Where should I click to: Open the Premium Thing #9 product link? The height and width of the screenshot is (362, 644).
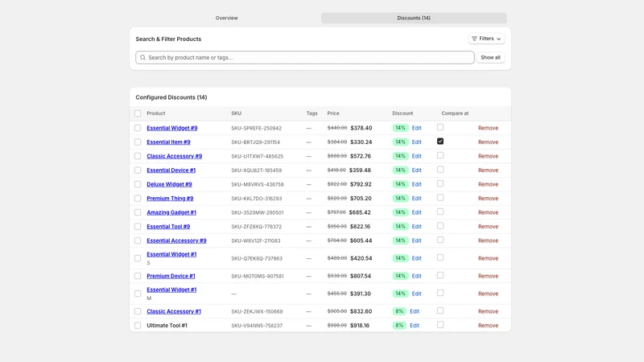click(170, 198)
